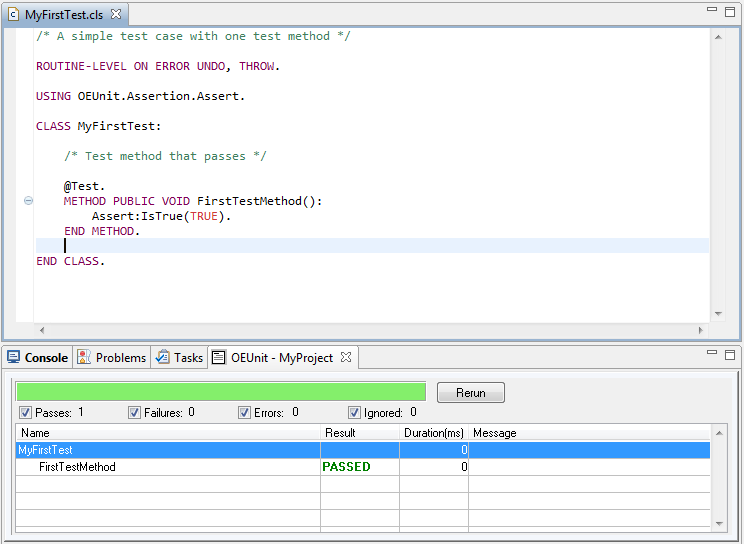Click the END METHOD. line
Screen dimensions: 744x544
coord(102,231)
